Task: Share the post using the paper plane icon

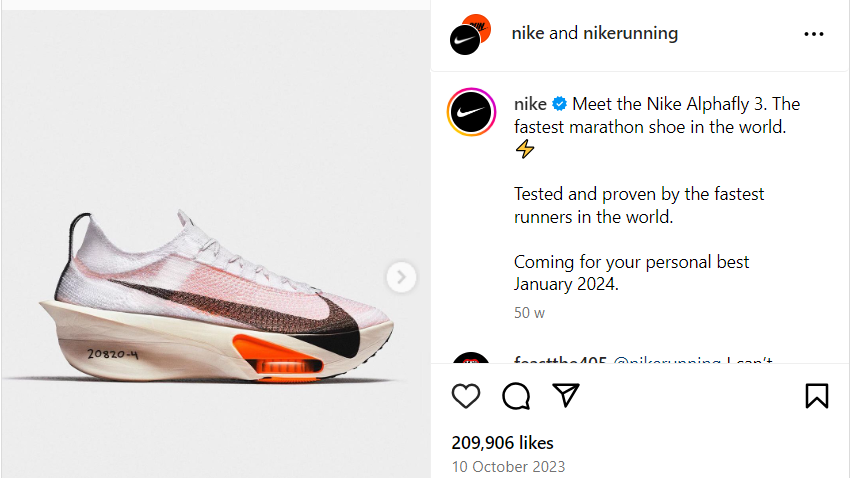Action: click(x=566, y=395)
